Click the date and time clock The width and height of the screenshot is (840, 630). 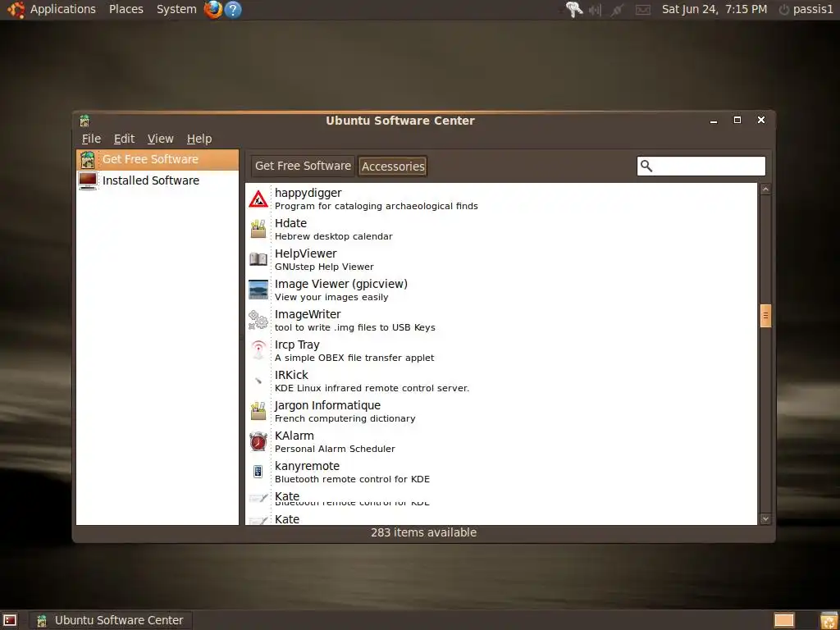tap(714, 9)
